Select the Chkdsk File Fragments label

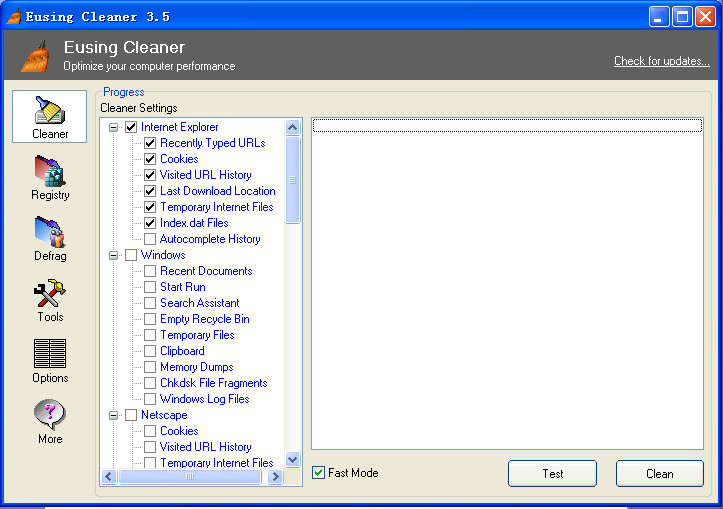(213, 383)
